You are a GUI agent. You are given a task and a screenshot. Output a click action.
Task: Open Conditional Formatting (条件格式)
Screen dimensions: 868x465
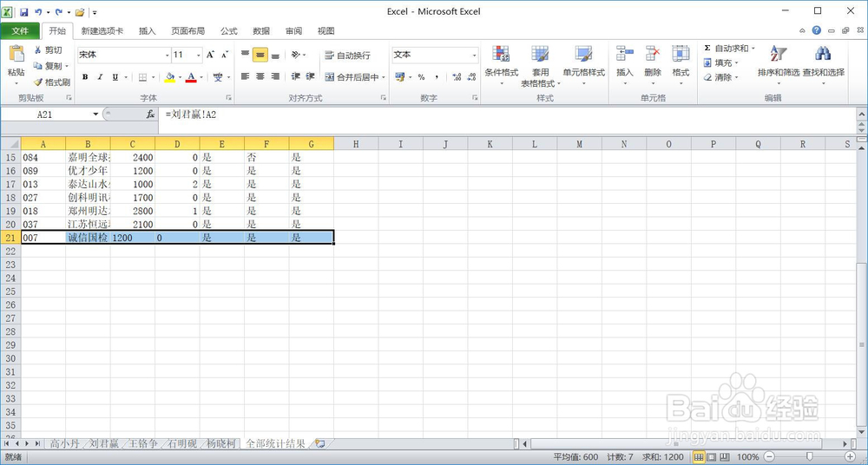(x=501, y=65)
